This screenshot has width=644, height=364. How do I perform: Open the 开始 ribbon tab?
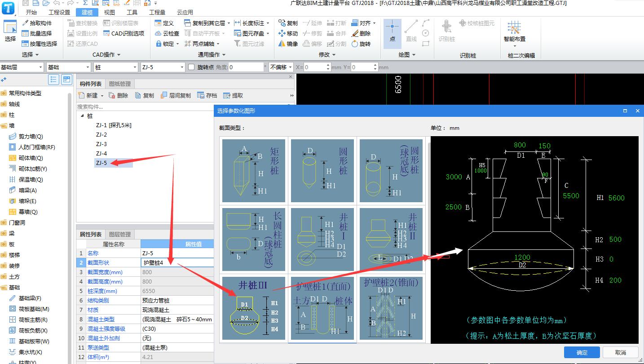(x=31, y=12)
